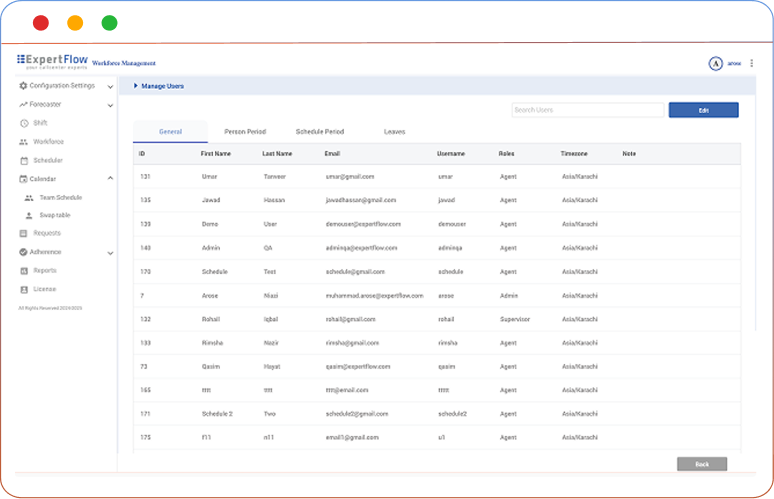The height and width of the screenshot is (499, 774).
Task: Click the License badge icon
Action: point(24,289)
